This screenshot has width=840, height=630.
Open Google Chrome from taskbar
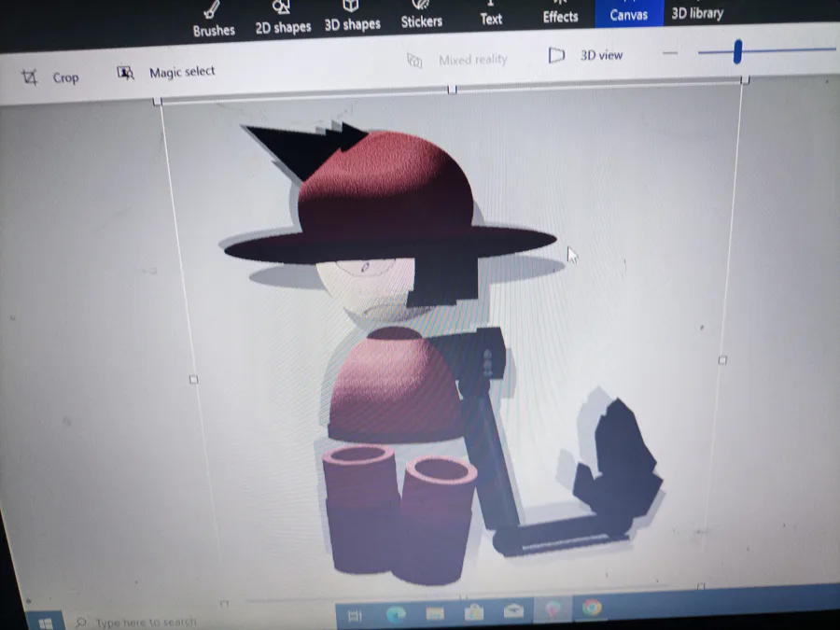pos(592,608)
